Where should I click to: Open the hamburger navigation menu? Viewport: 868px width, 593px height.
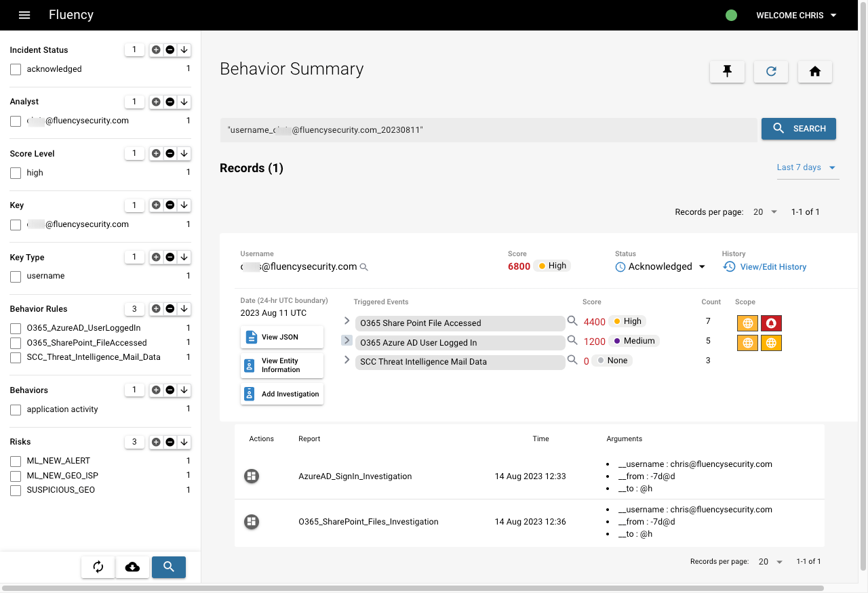(24, 15)
